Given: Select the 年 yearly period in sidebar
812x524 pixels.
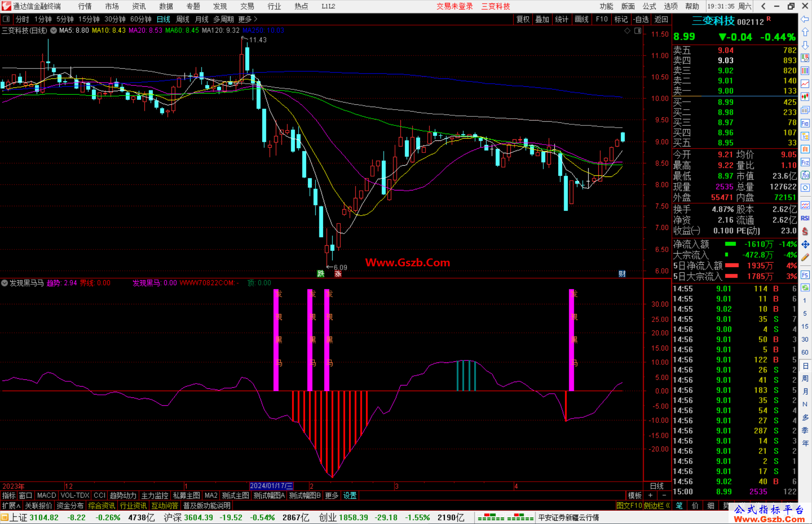Looking at the screenshot, I should coord(805,443).
